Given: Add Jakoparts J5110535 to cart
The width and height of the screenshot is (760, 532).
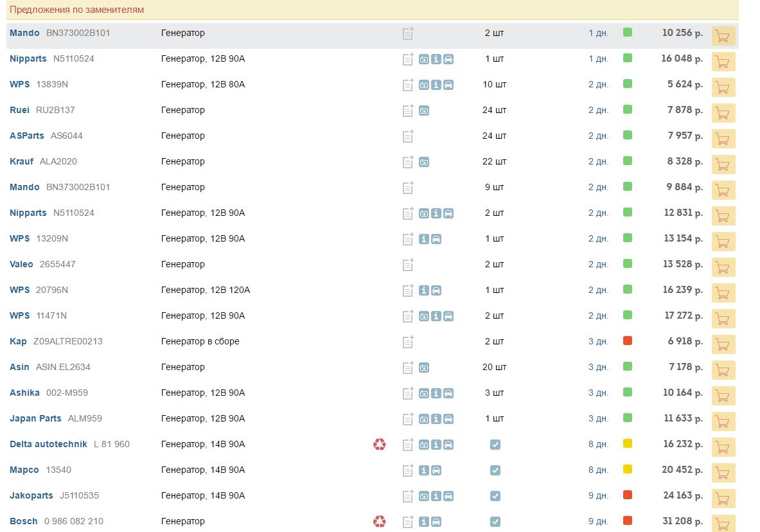Looking at the screenshot, I should point(723,499).
